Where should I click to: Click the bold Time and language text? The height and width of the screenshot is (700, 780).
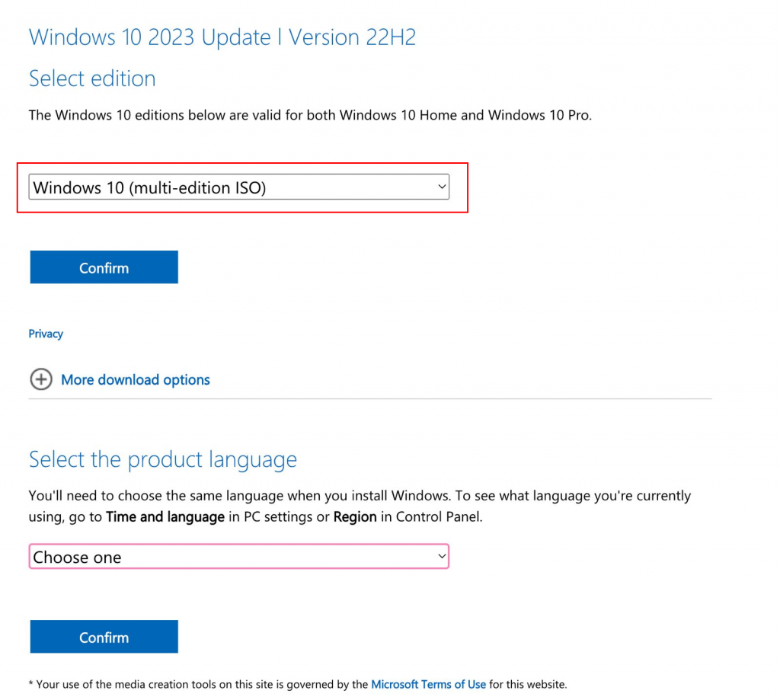coord(165,517)
